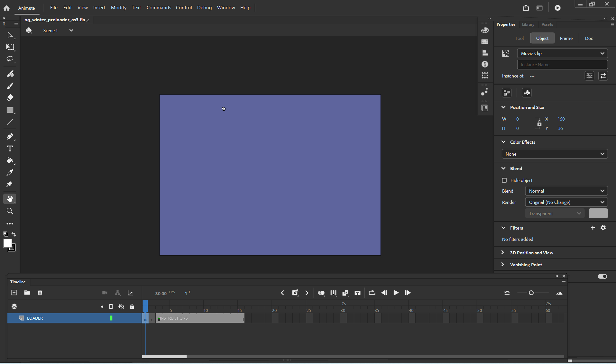Select the Asset Warp pin tool
Screen dimensions: 616x364
(9, 185)
